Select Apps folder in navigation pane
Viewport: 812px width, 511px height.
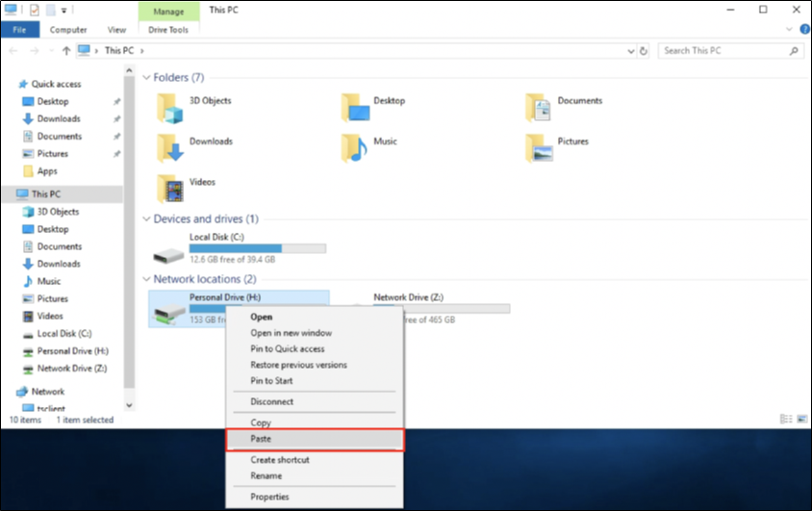click(x=47, y=171)
